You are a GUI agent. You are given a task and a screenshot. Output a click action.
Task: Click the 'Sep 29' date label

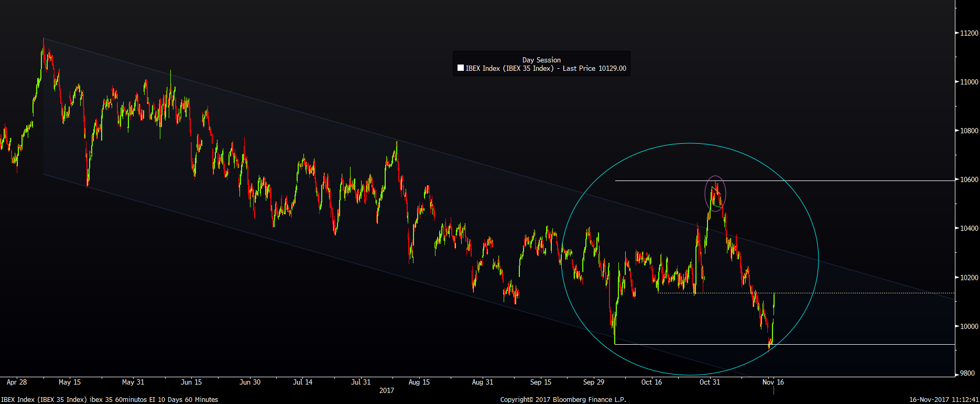click(x=594, y=382)
